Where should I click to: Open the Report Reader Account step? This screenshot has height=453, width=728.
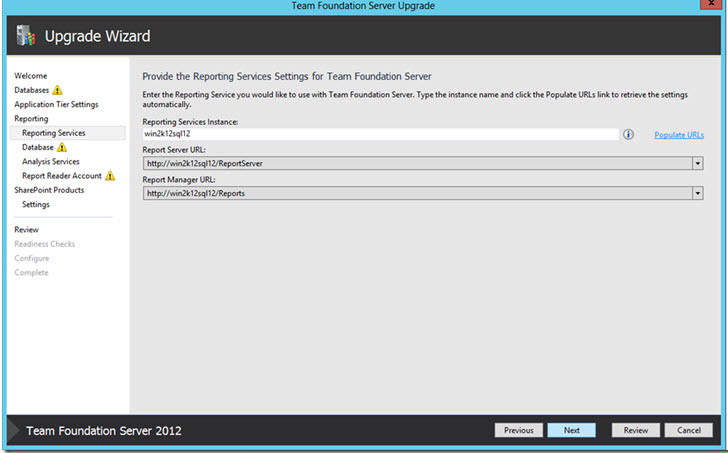(x=62, y=176)
